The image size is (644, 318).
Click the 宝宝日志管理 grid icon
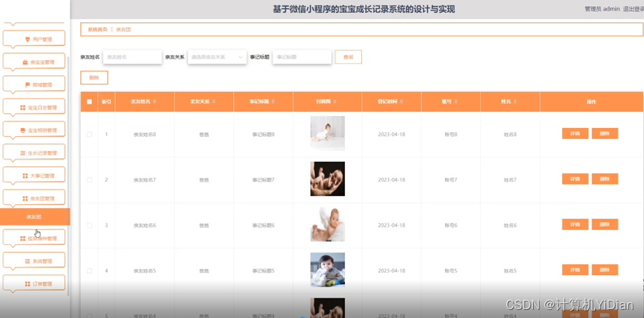[x=22, y=108]
